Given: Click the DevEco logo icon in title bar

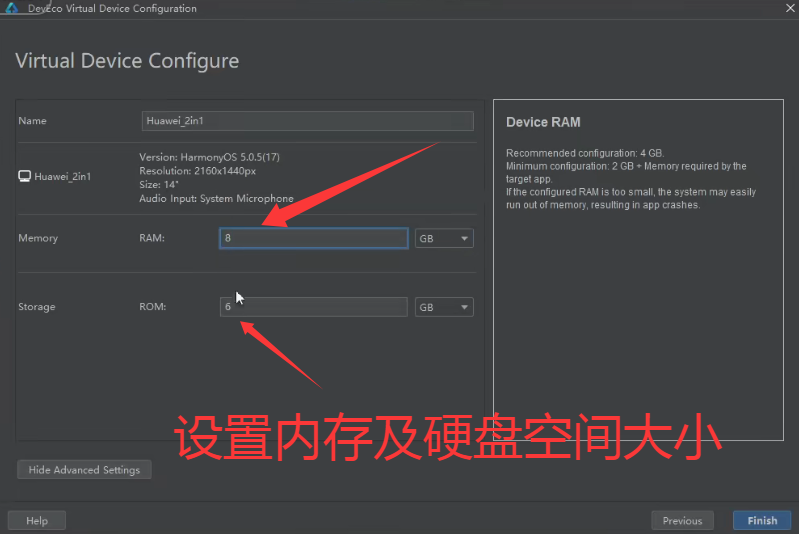Looking at the screenshot, I should (x=11, y=8).
